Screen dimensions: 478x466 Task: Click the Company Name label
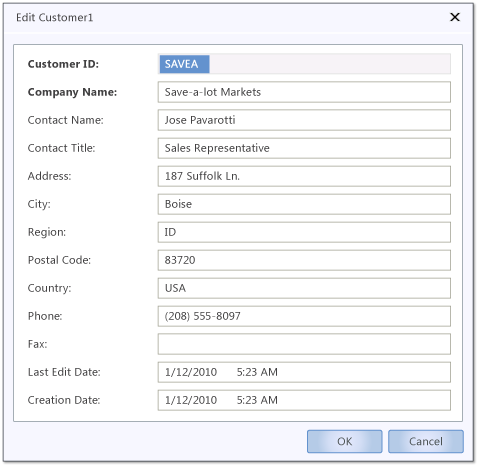72,92
